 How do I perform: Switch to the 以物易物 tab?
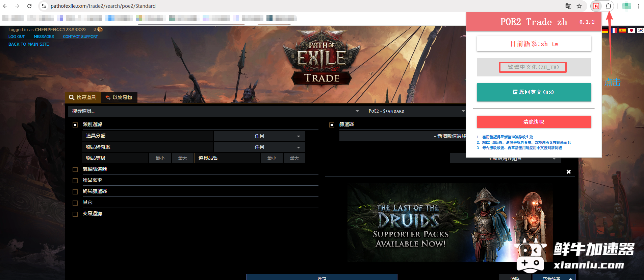[x=119, y=97]
